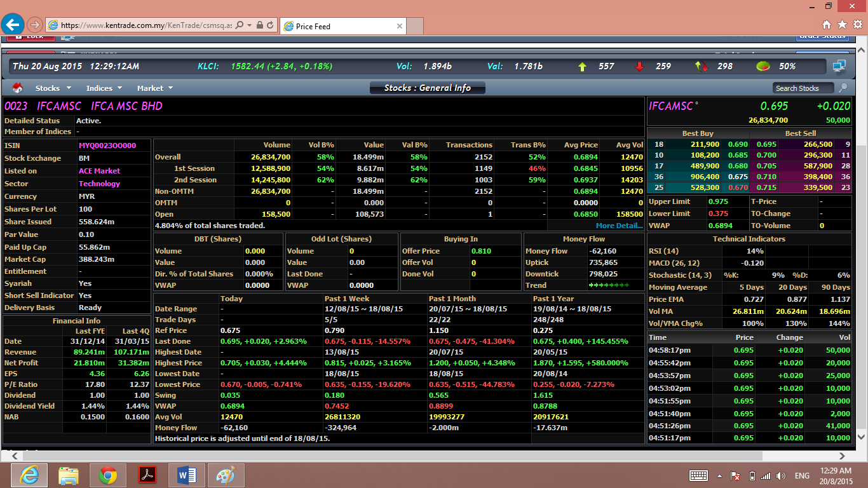Screen dimensions: 868x488
Task: Click the ENG language indicator
Action: tap(802, 475)
